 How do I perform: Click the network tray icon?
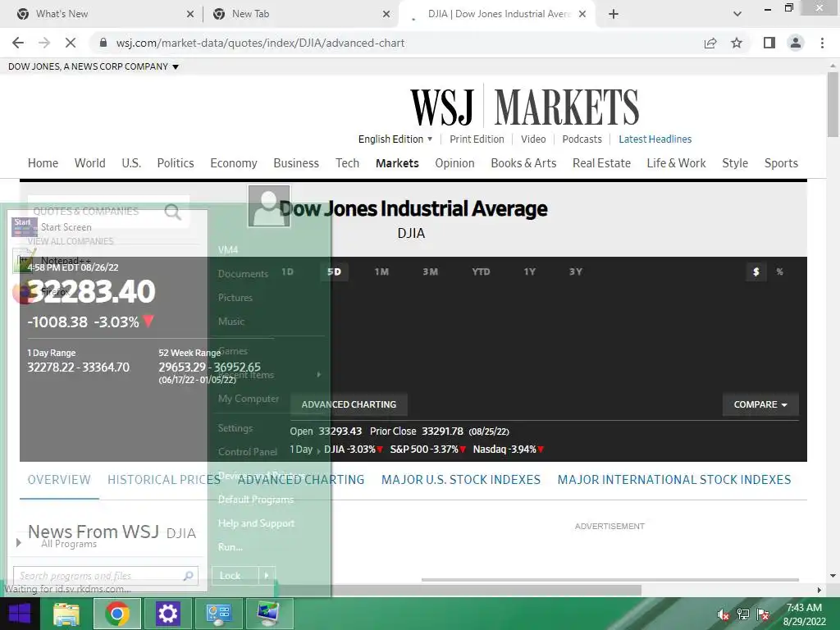click(x=743, y=614)
